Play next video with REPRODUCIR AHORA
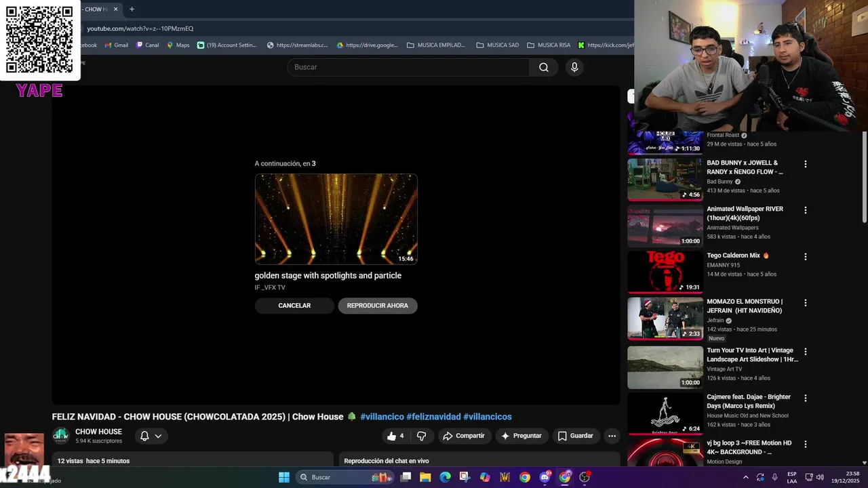 click(x=378, y=306)
